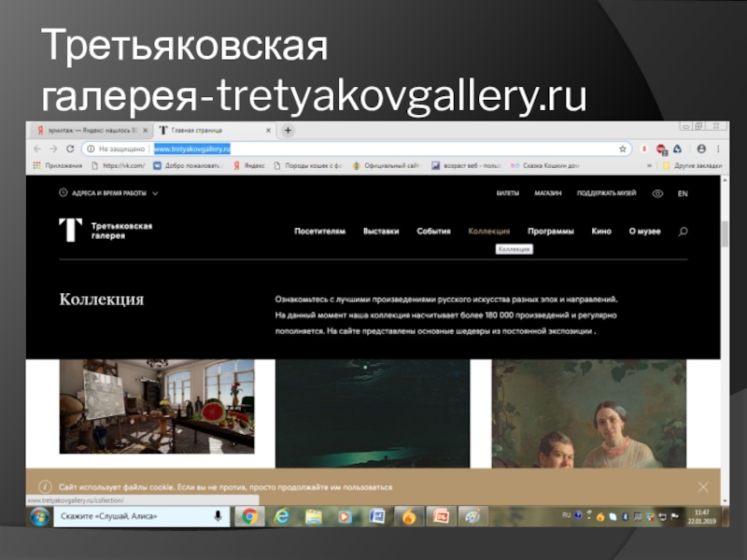Open the media player taskbar icon
The height and width of the screenshot is (560, 747).
[x=345, y=517]
